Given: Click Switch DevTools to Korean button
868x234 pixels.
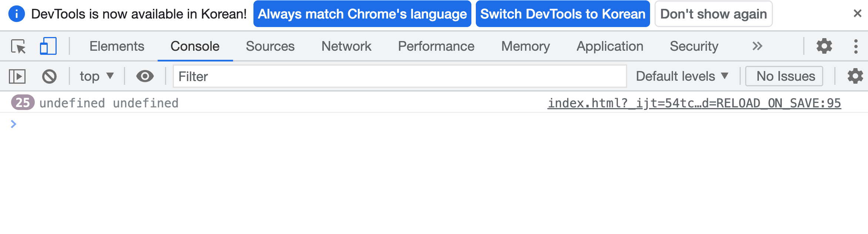Looking at the screenshot, I should click(x=563, y=14).
